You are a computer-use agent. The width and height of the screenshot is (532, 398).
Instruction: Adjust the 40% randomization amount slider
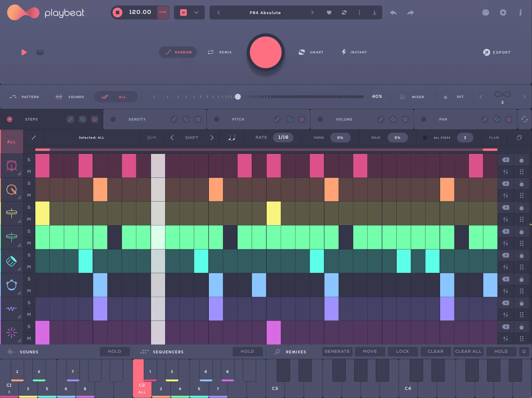238,97
